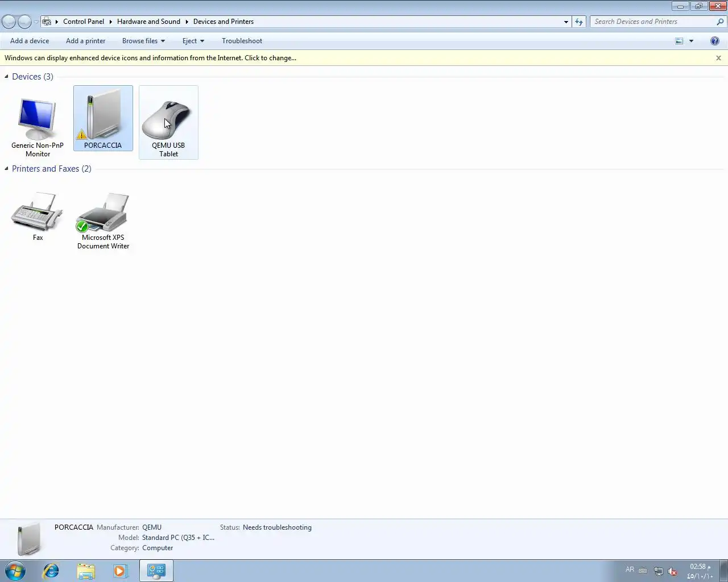Click the search magnifier icon

pyautogui.click(x=720, y=22)
